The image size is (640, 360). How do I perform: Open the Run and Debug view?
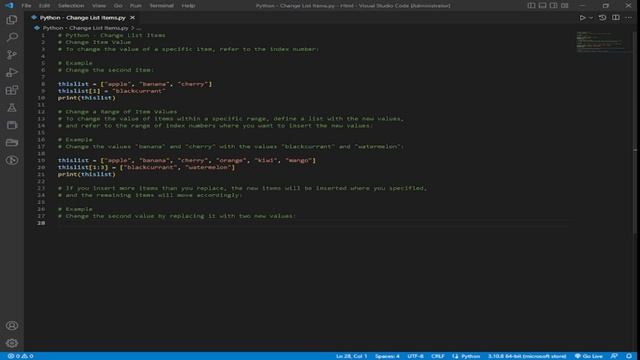point(12,72)
